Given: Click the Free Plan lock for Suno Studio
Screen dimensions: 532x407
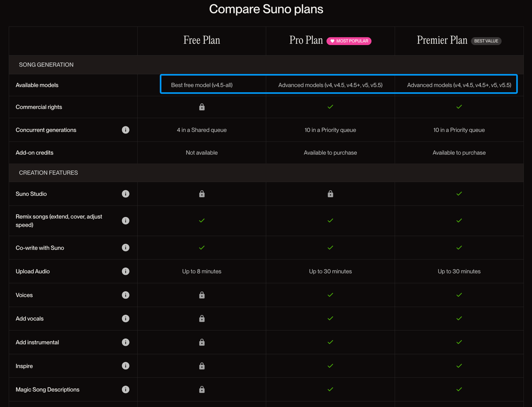Looking at the screenshot, I should click(x=202, y=194).
